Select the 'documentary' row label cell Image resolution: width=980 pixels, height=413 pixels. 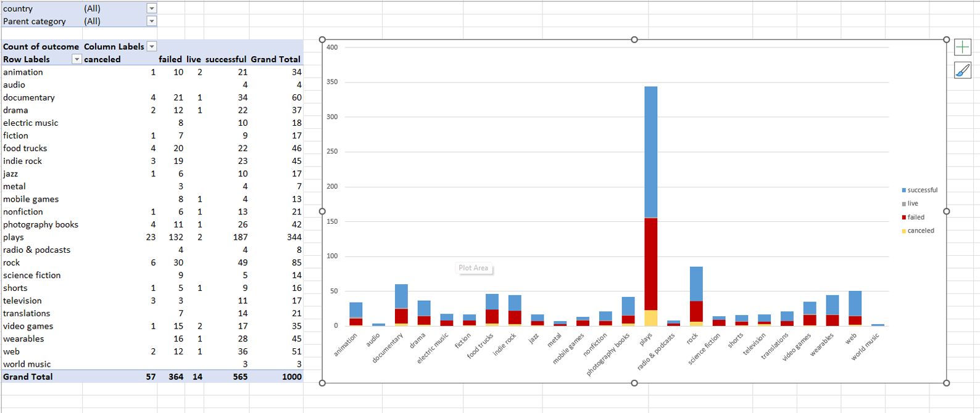click(29, 97)
